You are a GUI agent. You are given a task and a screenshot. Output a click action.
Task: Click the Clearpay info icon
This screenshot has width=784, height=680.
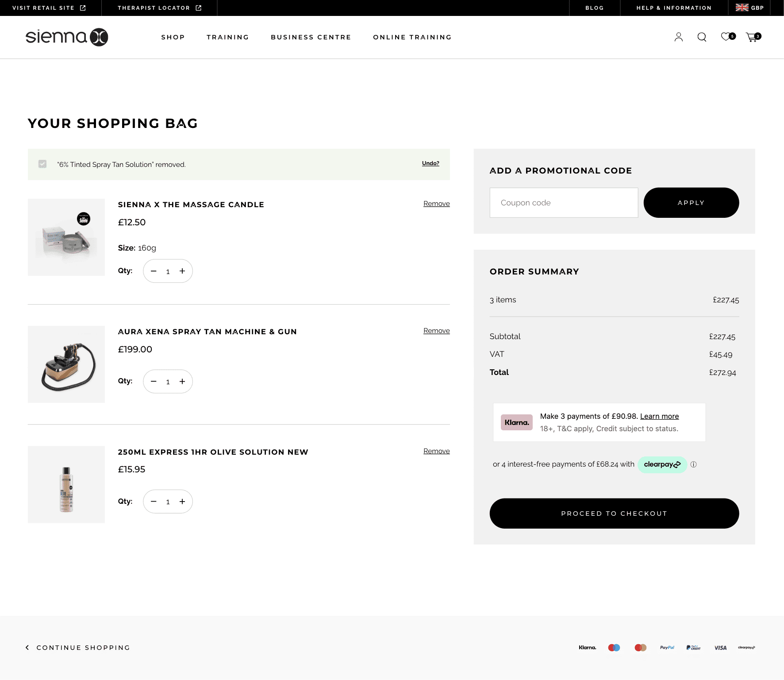(x=694, y=464)
